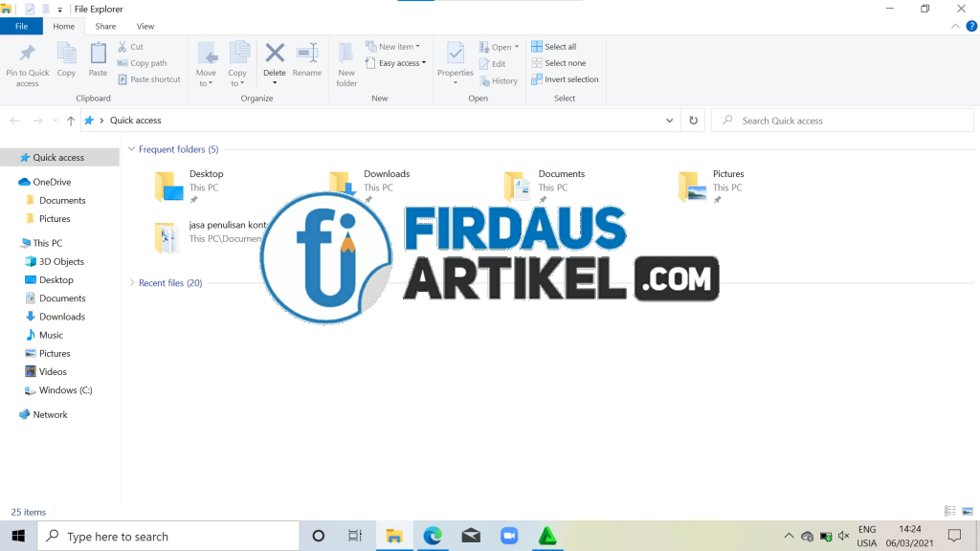Create a New folder from ribbon
The width and height of the screenshot is (980, 551).
[x=346, y=64]
